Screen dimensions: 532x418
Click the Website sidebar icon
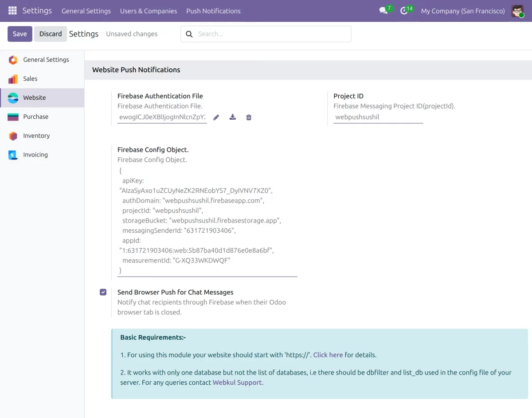point(13,98)
